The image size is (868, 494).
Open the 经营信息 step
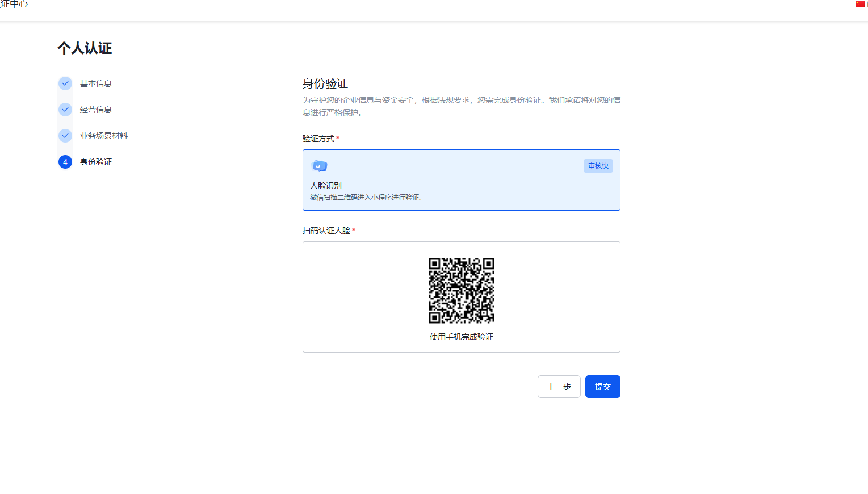[x=96, y=110]
